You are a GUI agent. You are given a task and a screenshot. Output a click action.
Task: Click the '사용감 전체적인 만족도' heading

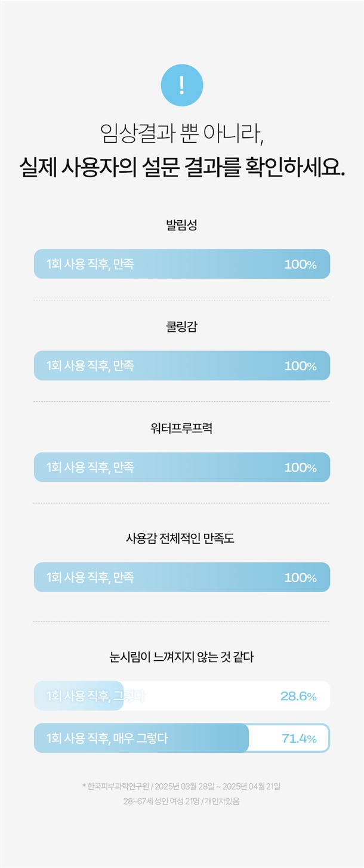(x=181, y=538)
